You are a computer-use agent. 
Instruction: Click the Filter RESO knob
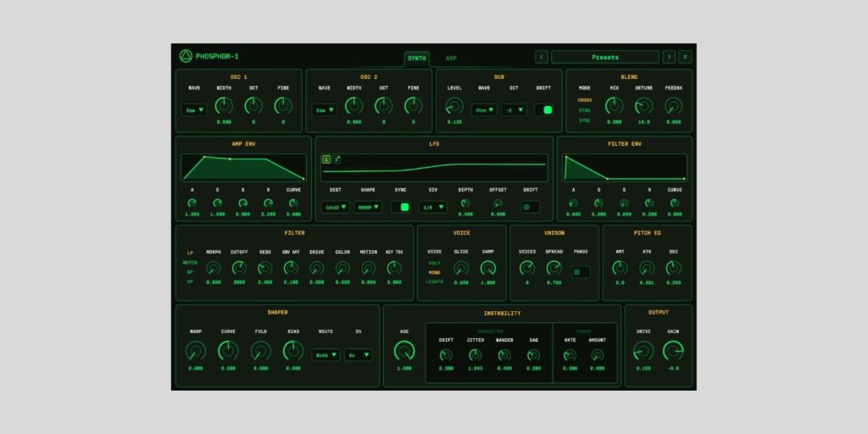tap(265, 268)
